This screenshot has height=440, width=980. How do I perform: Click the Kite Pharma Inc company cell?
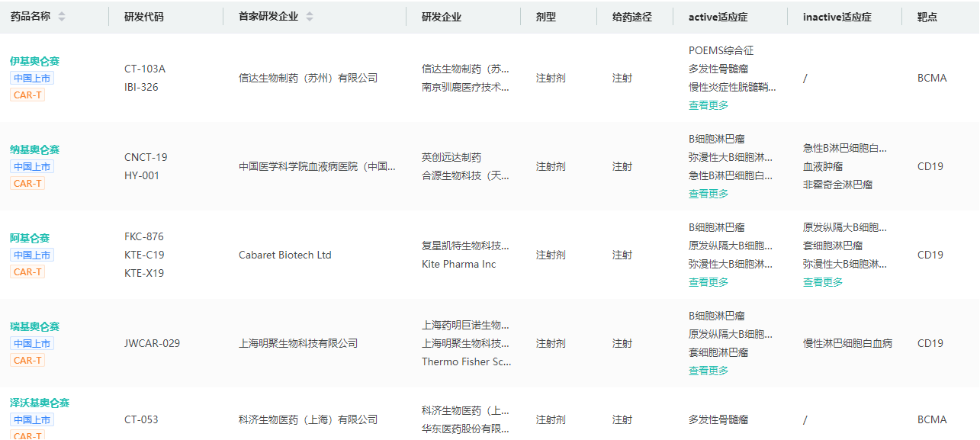coord(458,264)
